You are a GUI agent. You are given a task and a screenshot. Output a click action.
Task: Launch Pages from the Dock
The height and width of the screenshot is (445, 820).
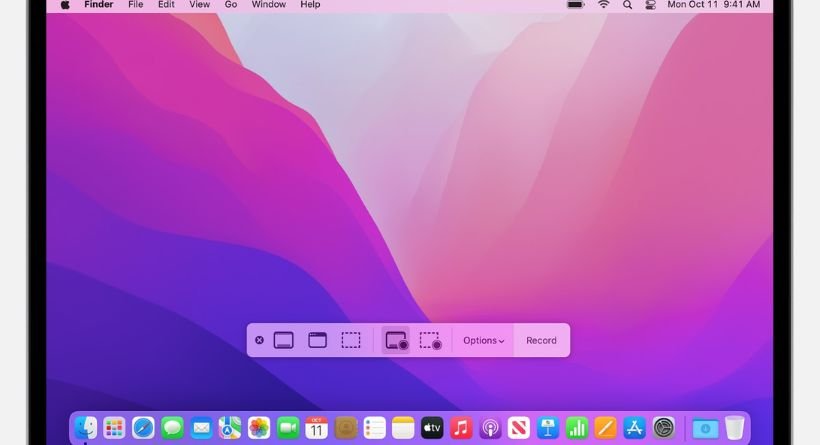[606, 428]
